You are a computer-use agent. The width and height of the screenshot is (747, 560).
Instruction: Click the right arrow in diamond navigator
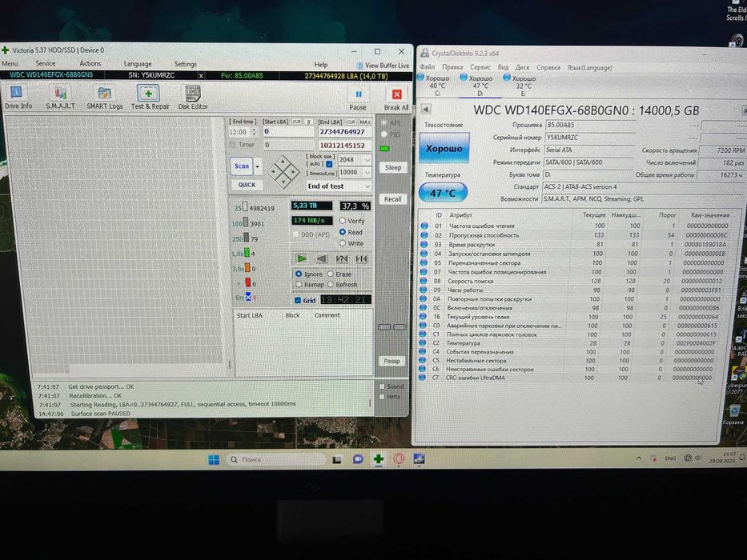coord(292,172)
